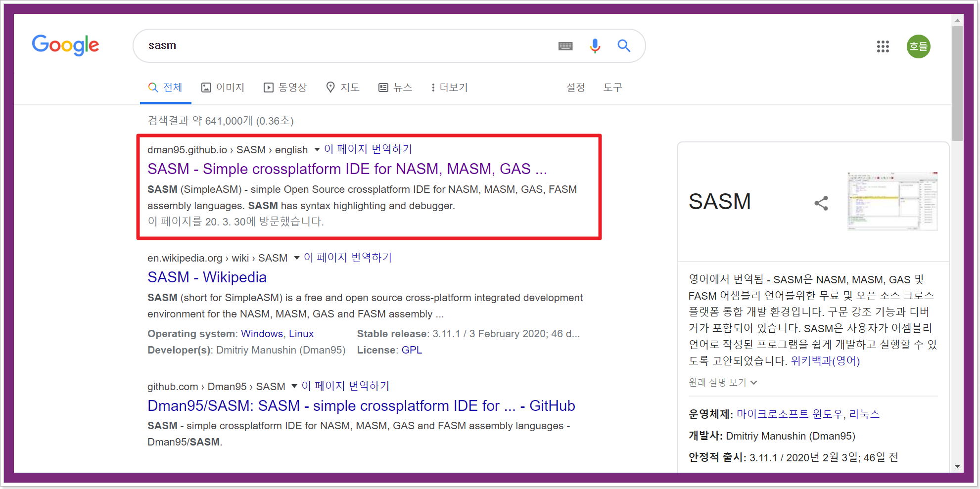Open the green account avatar menu

pyautogui.click(x=919, y=46)
